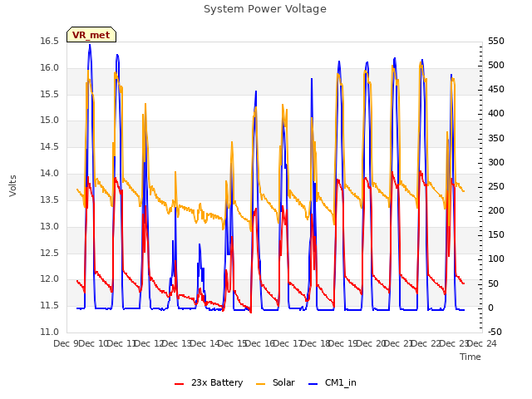
Task: Click the 100 right axis tick label
Action: [x=496, y=259]
